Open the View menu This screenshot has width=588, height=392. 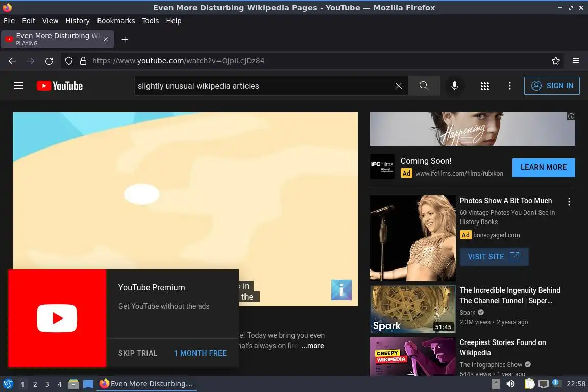[x=50, y=21]
